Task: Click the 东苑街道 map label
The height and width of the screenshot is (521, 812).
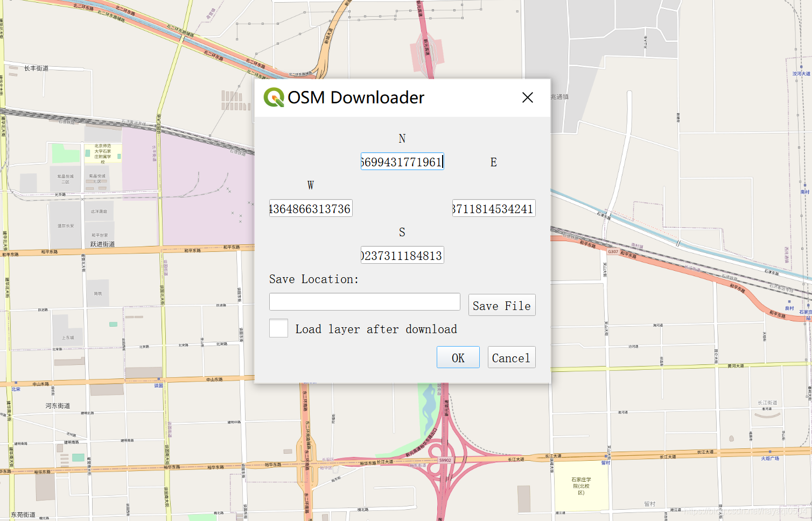Action: tap(23, 515)
